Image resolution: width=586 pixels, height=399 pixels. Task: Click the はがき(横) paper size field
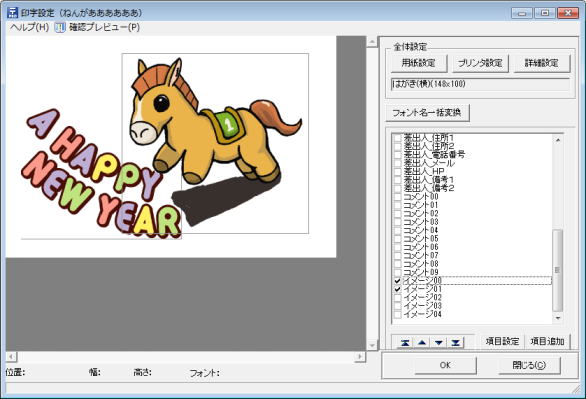click(x=480, y=84)
